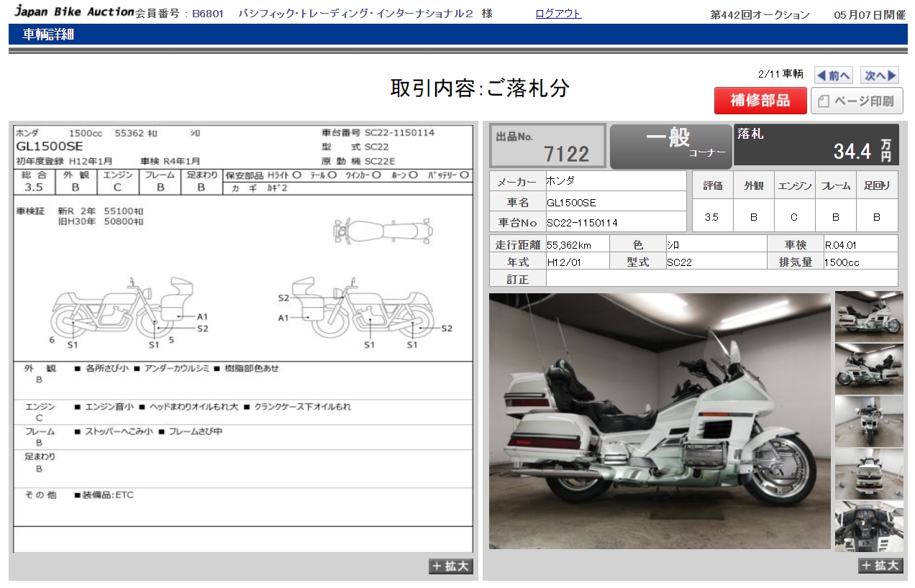Click 原動機 SC22E on inspection sheet

(x=358, y=161)
